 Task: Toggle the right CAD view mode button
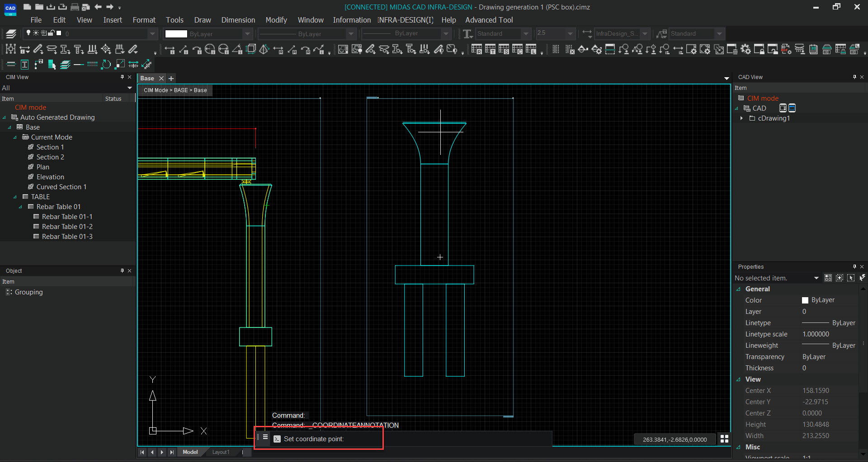pos(792,108)
